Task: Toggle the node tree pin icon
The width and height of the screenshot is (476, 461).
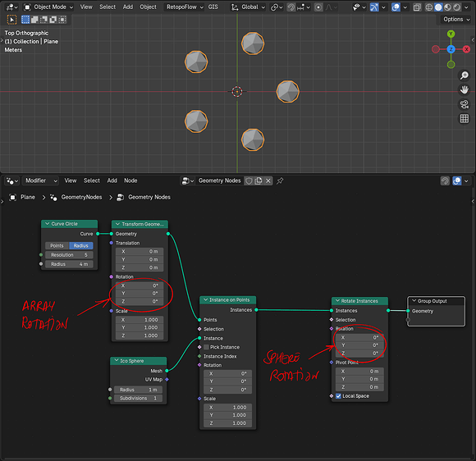Action: (x=280, y=181)
